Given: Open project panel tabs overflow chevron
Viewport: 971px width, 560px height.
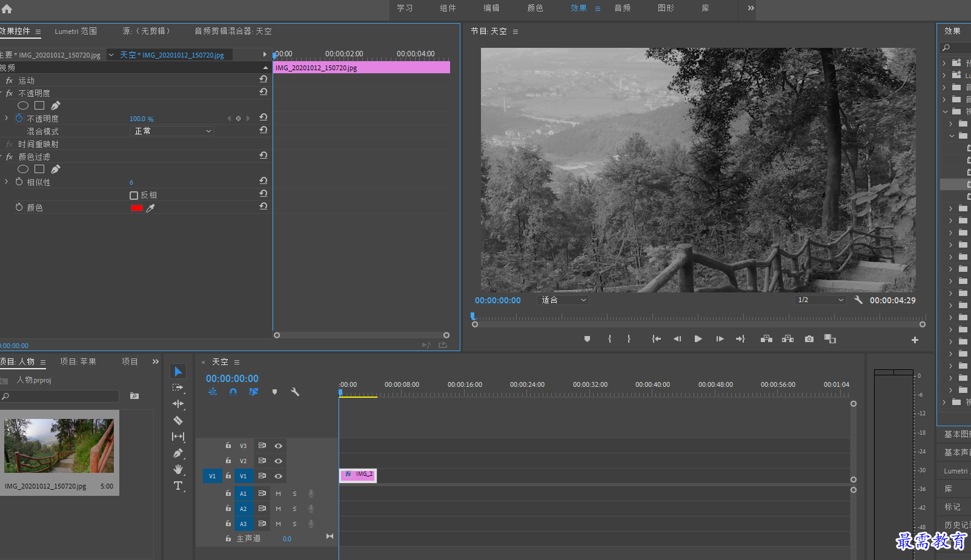Looking at the screenshot, I should click(156, 361).
